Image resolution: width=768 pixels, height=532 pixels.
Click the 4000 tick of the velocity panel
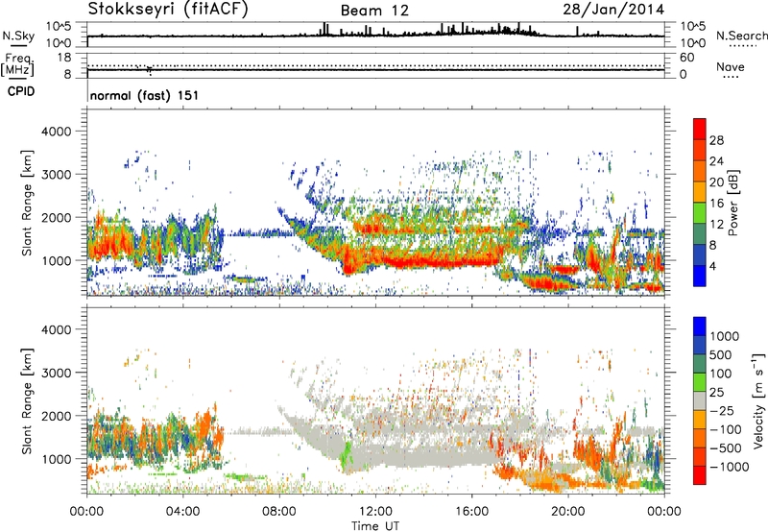tap(56, 329)
